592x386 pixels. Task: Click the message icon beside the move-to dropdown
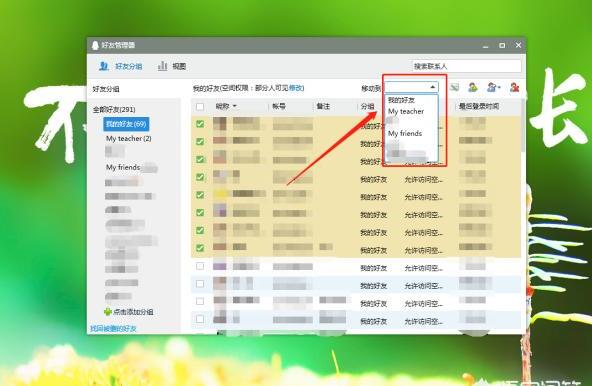click(455, 88)
